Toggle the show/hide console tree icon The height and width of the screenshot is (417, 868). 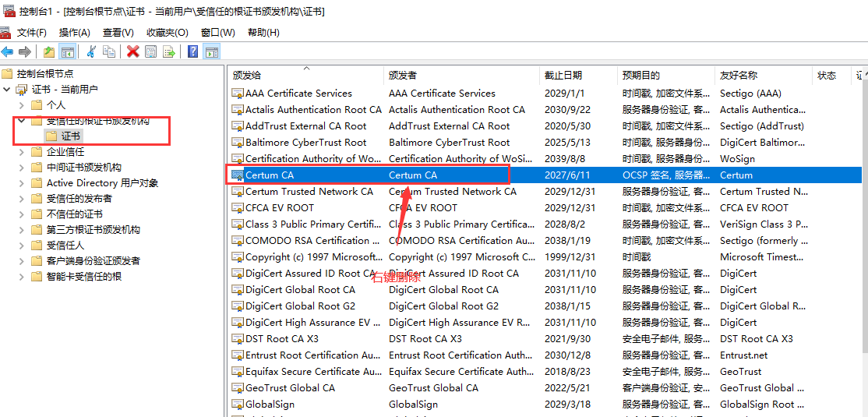[x=68, y=51]
